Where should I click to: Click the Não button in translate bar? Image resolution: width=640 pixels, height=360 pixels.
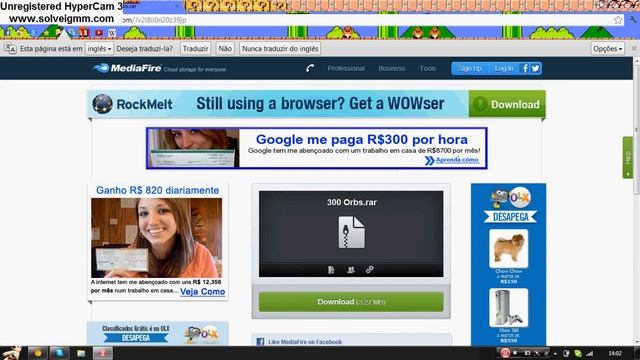[x=225, y=49]
